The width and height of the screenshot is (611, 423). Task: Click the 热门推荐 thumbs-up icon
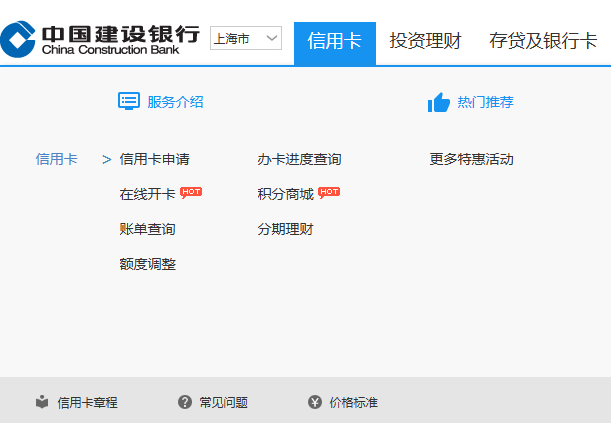(x=438, y=102)
